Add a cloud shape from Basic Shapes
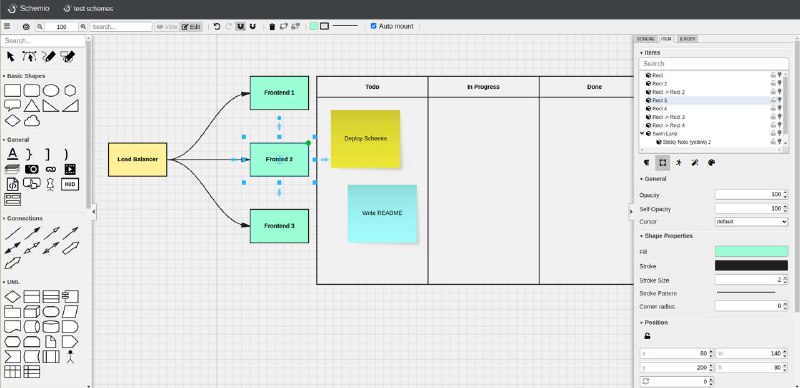 coord(32,120)
